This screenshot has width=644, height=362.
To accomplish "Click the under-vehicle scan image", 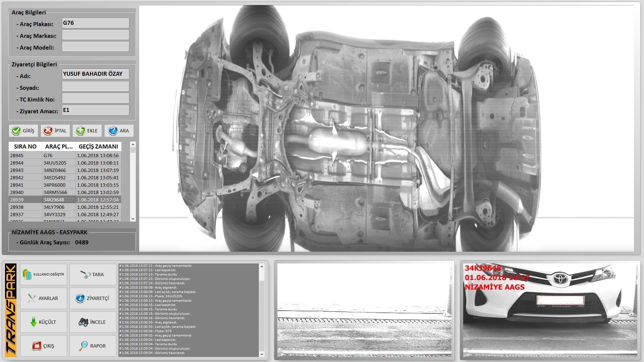I will tap(386, 128).
